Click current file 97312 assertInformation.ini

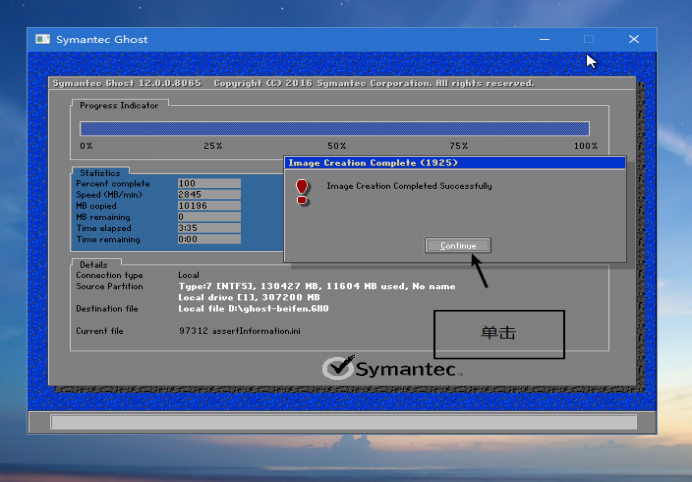[x=240, y=331]
